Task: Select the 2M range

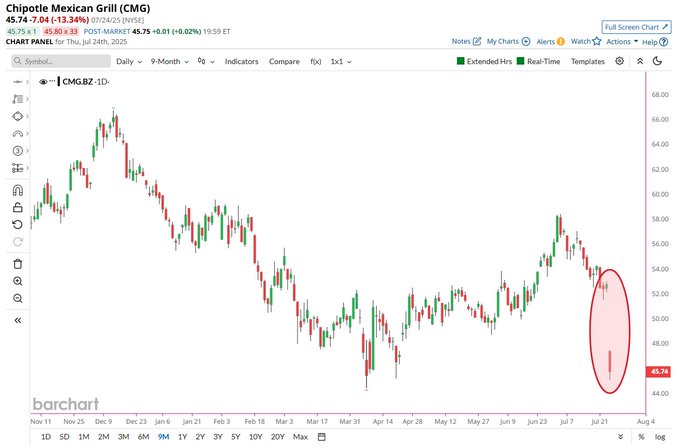Action: (104, 437)
